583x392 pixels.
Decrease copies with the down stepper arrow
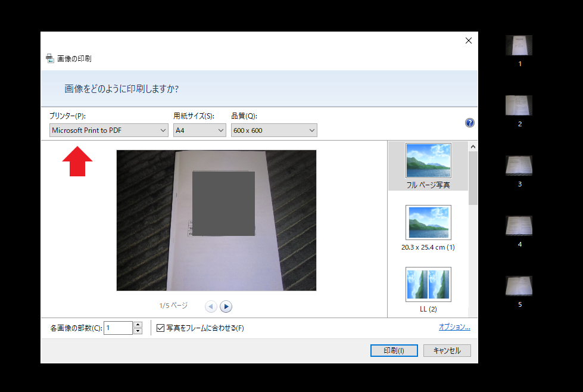138,331
